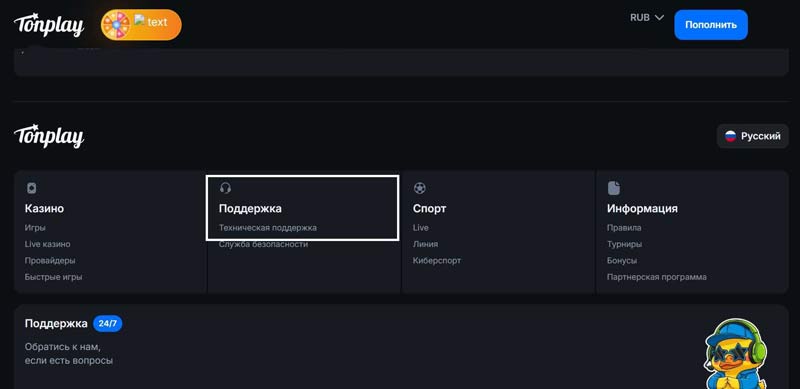Open the Турниры link
The width and height of the screenshot is (800, 389).
click(624, 244)
